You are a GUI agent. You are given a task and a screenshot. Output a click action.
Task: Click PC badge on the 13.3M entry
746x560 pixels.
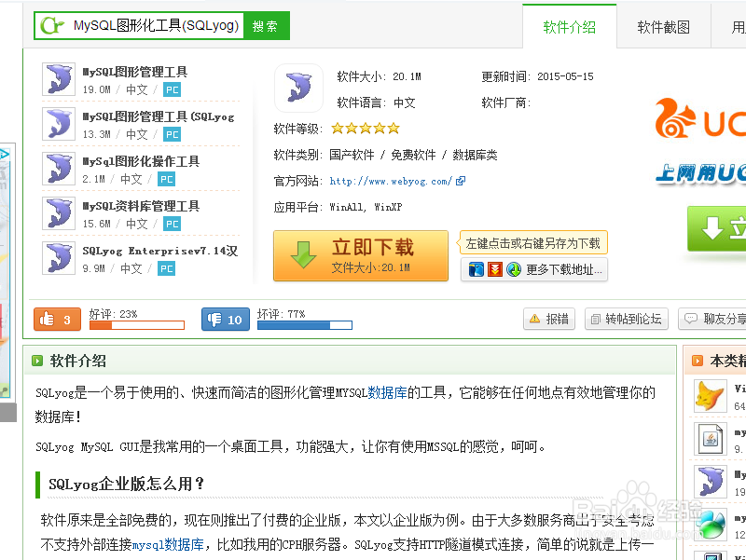coord(172,134)
